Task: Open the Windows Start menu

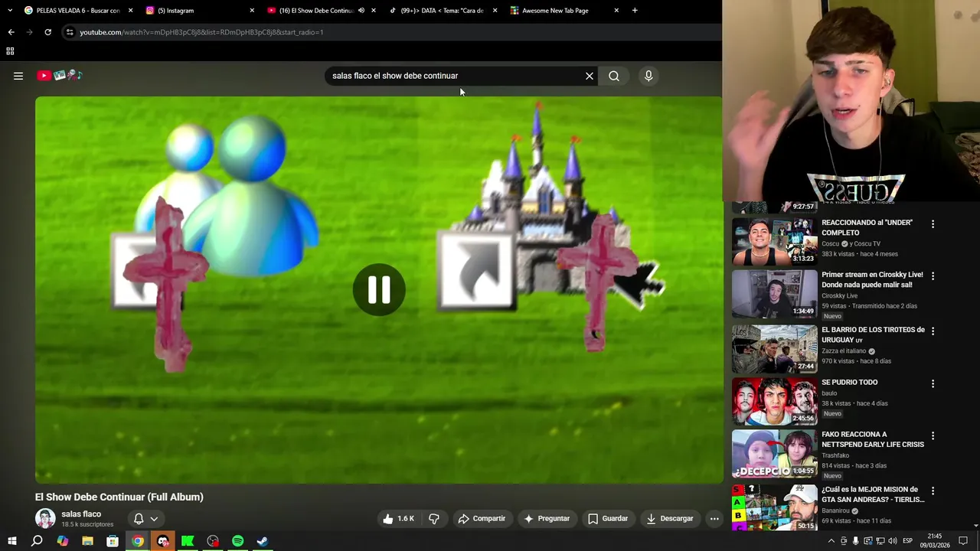Action: click(x=11, y=541)
